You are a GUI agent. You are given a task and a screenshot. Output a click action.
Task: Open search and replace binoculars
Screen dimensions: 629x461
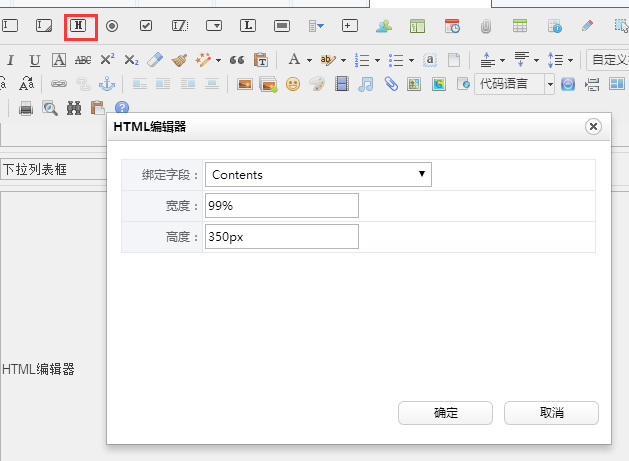coord(74,108)
